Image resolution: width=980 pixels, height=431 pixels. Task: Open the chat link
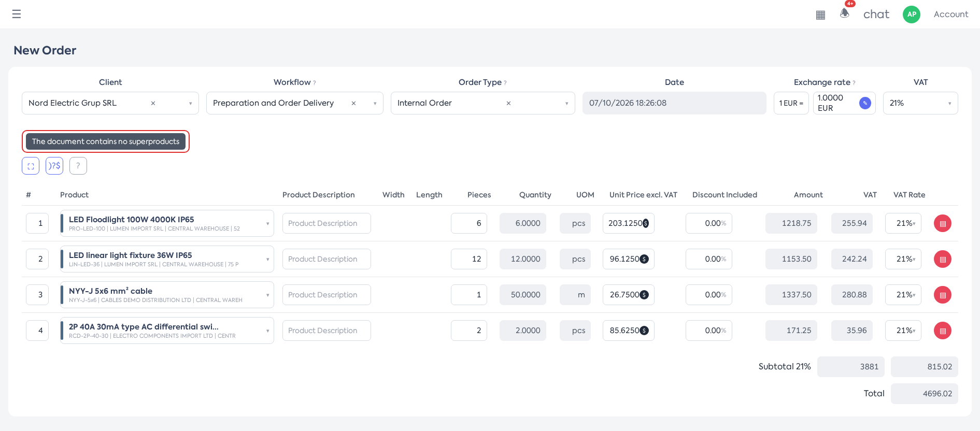tap(876, 15)
